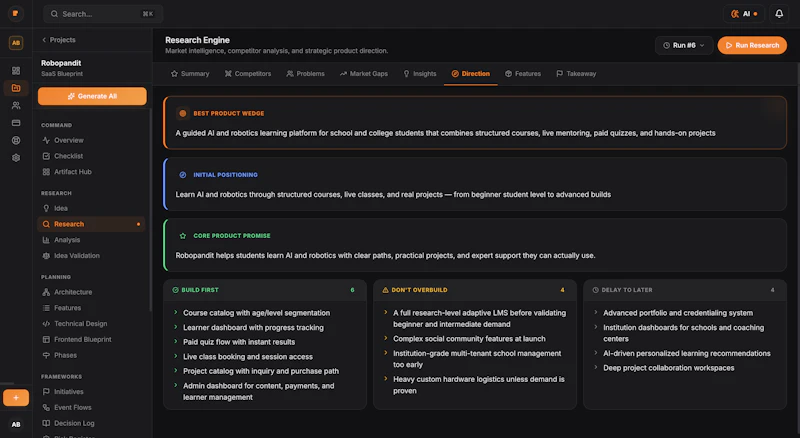800x438 pixels.
Task: Click the Best Product Wedge circle icon
Action: click(183, 113)
